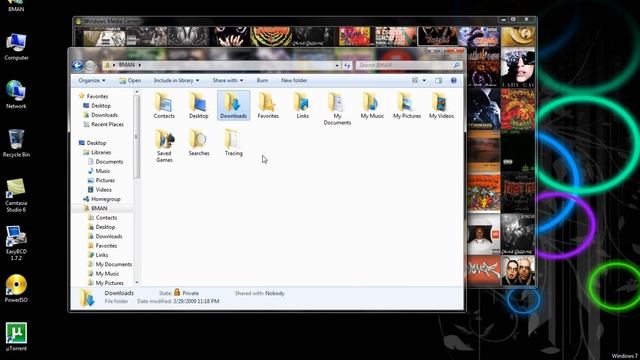Select Recent Places in sidebar

point(103,124)
